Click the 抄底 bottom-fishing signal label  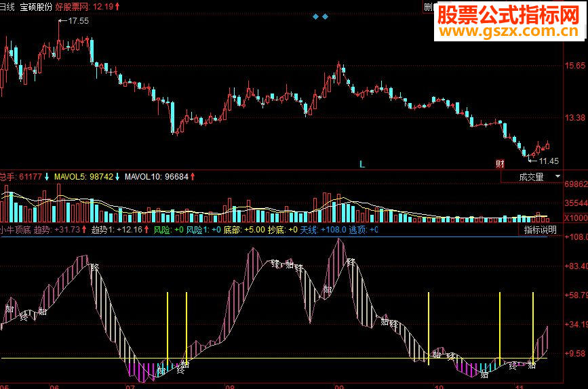282,230
